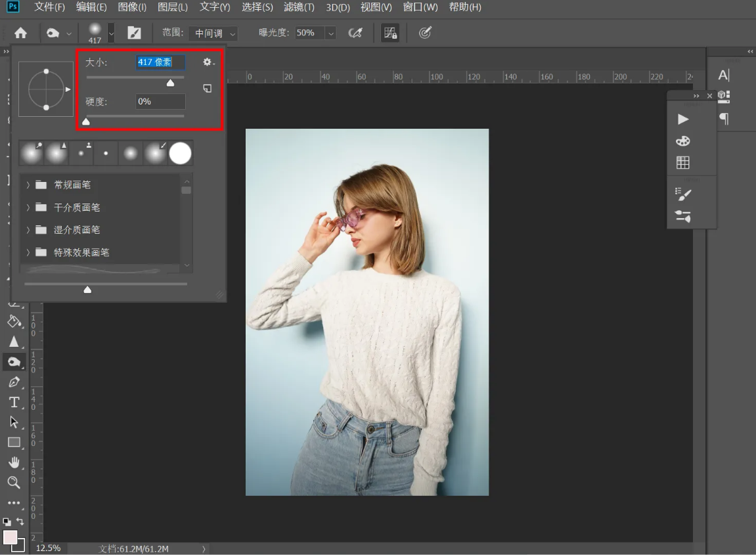Click the 硬度 hardness input field

coord(160,102)
